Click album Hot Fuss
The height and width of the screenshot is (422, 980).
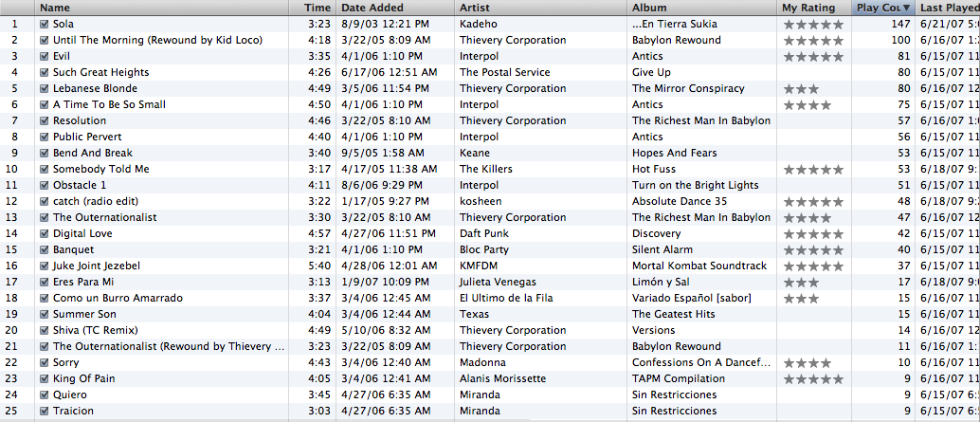coord(654,170)
